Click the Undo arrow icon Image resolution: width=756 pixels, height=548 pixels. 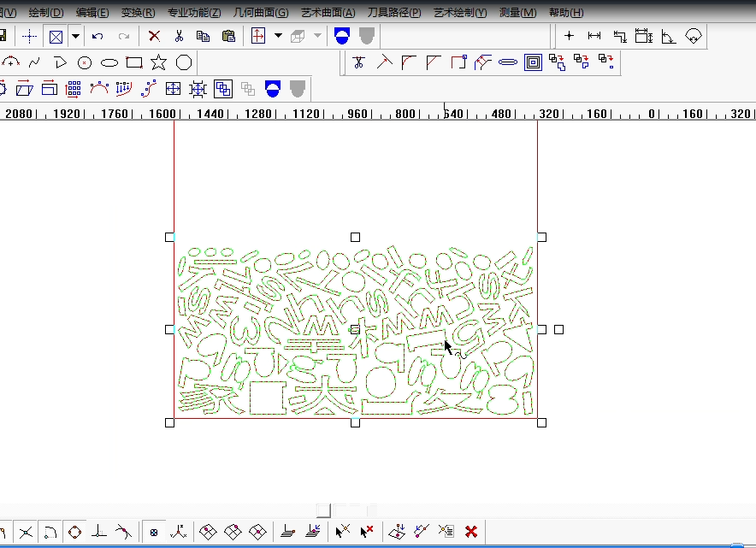click(97, 36)
